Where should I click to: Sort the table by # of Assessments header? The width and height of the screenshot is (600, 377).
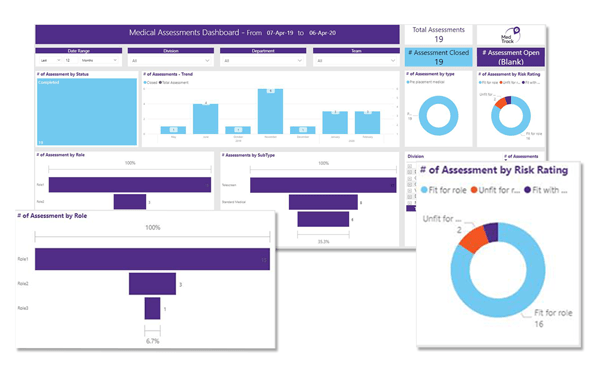tap(521, 157)
